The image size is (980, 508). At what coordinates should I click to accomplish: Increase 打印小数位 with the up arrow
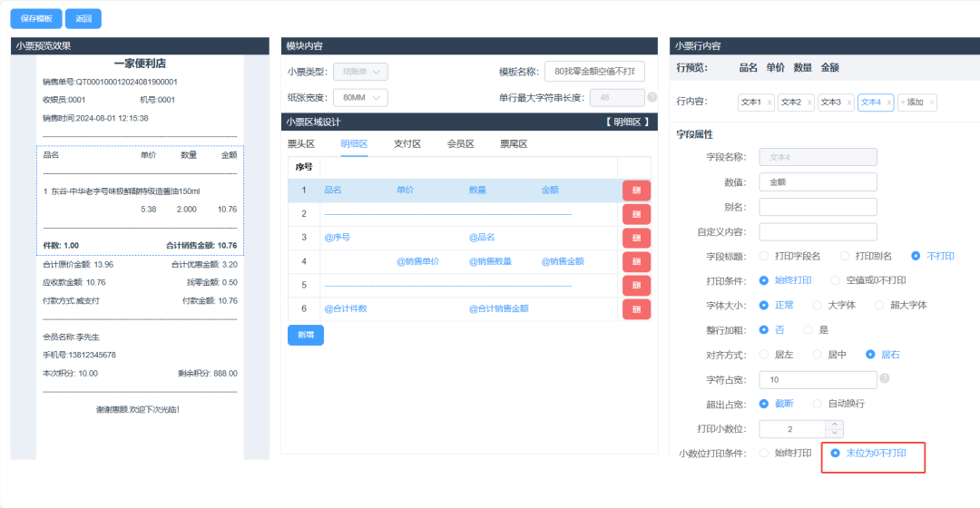[834, 424]
